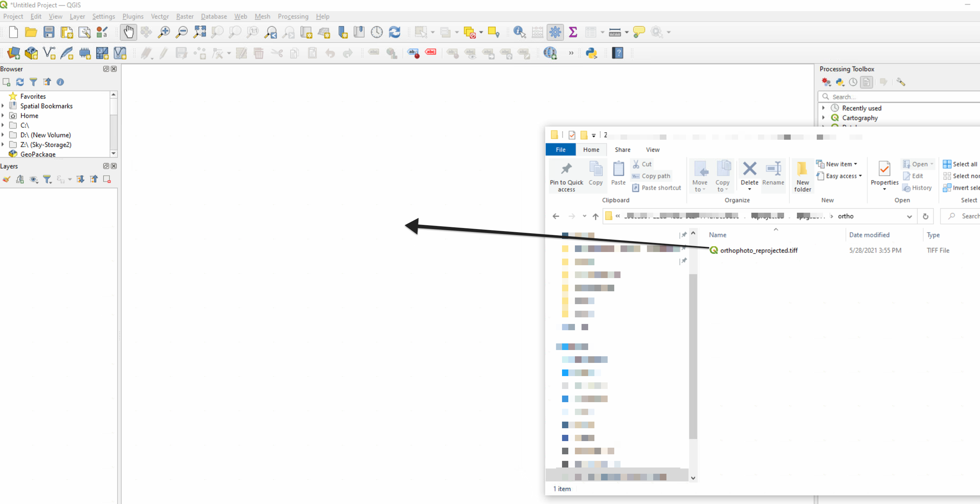Click the Save Project floppy icon
The image size is (980, 504).
(x=49, y=32)
